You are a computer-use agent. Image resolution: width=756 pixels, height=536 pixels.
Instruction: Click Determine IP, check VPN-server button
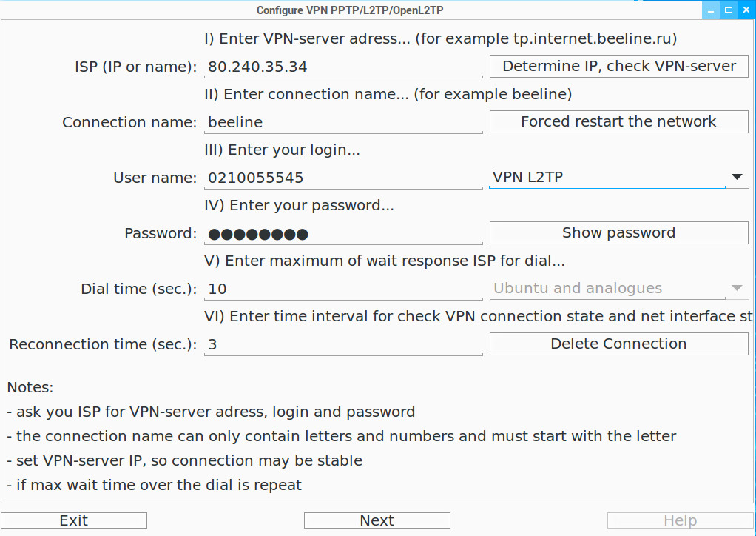[x=618, y=67]
